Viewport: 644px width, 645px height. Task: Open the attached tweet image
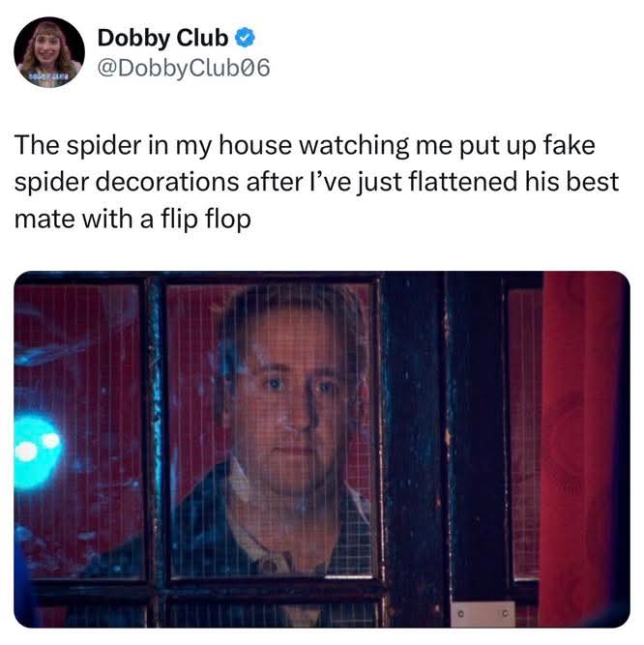pyautogui.click(x=322, y=450)
